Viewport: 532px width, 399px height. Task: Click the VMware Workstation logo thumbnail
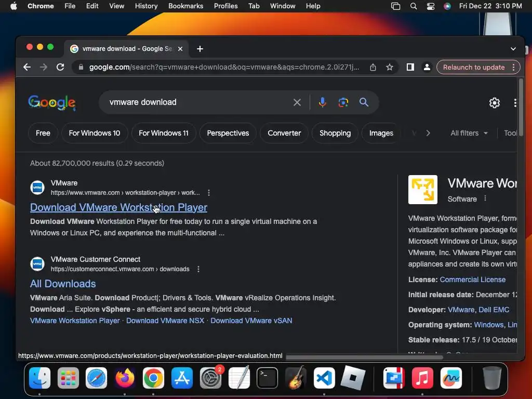[x=423, y=190]
